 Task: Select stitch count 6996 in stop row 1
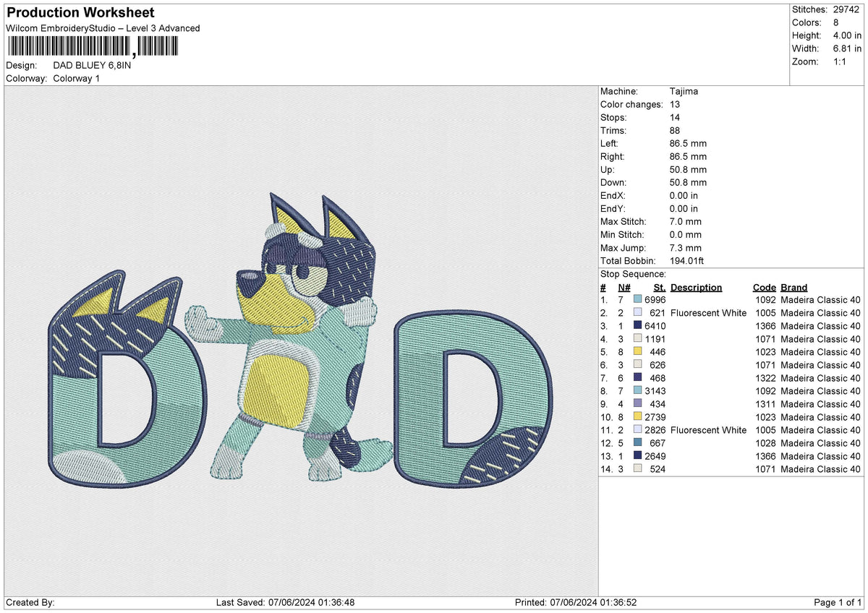[655, 300]
